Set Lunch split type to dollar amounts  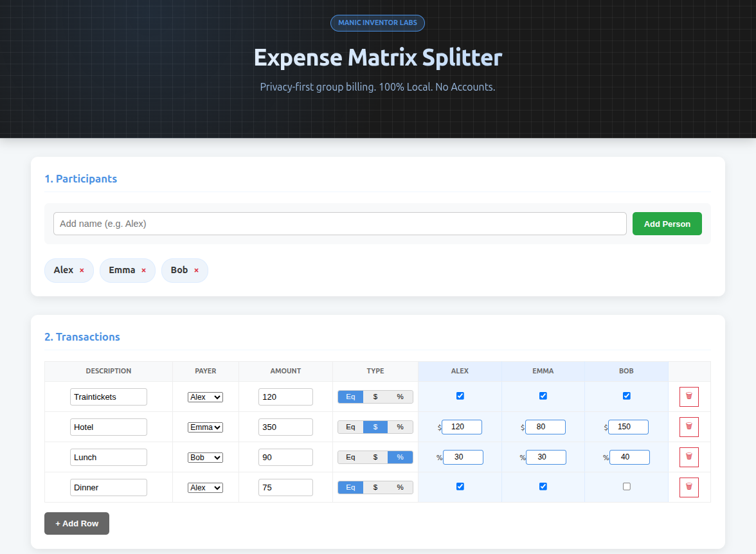click(x=375, y=457)
